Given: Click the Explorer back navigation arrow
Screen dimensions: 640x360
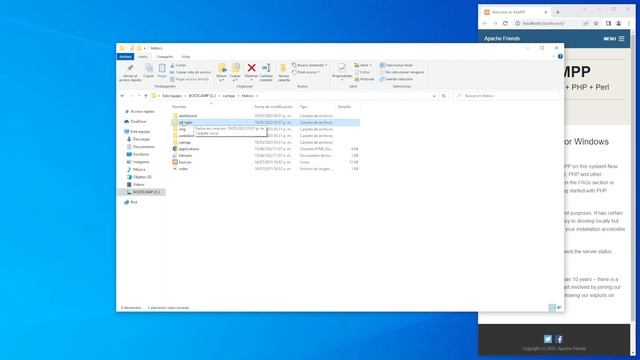Looking at the screenshot, I should (x=122, y=96).
